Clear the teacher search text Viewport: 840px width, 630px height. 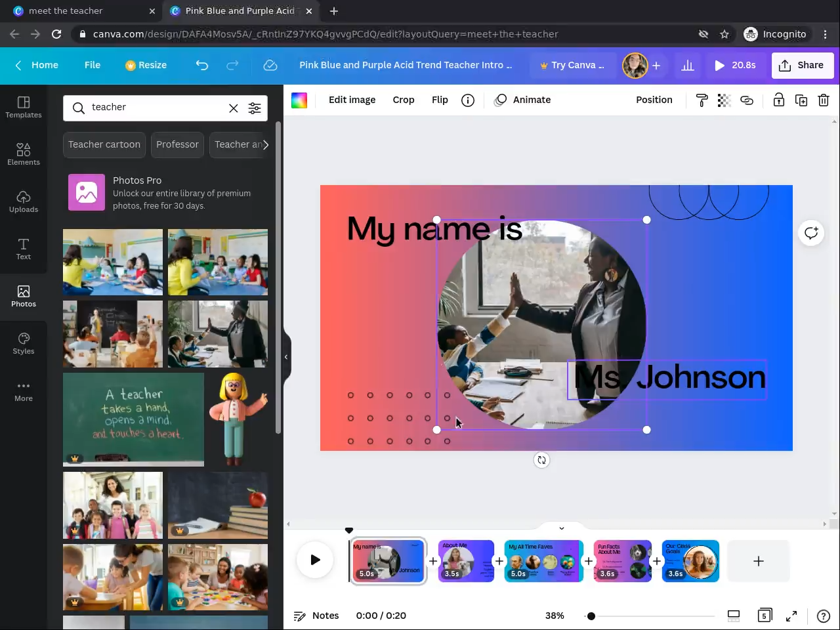[233, 108]
